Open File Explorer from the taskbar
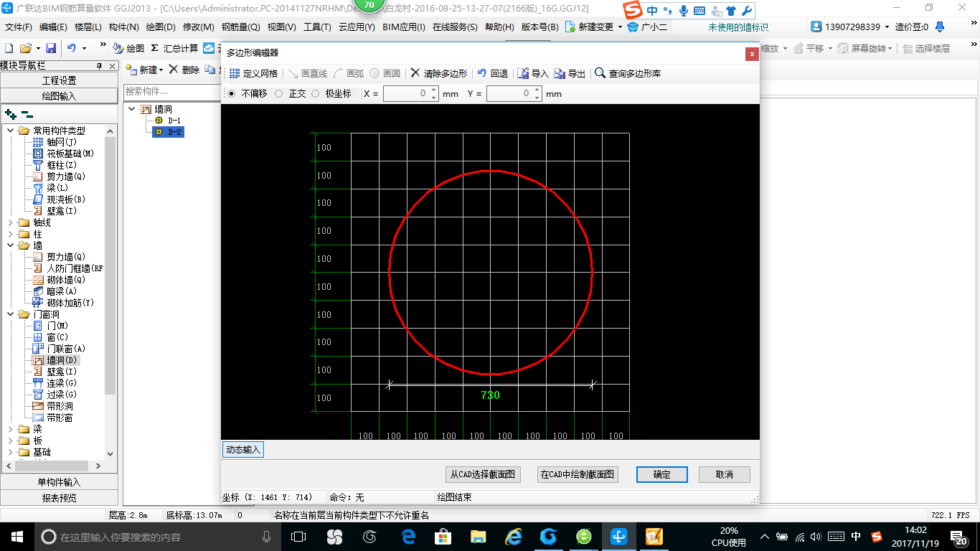This screenshot has height=551, width=980. 478,537
